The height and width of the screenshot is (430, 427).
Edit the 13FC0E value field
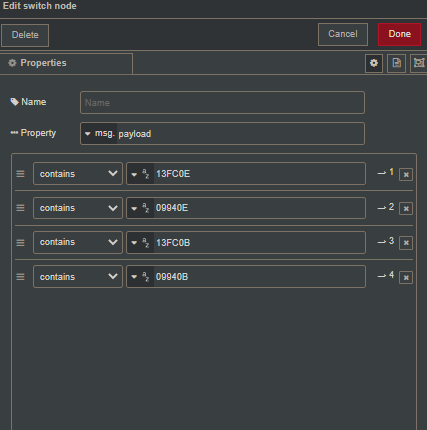[x=259, y=174]
